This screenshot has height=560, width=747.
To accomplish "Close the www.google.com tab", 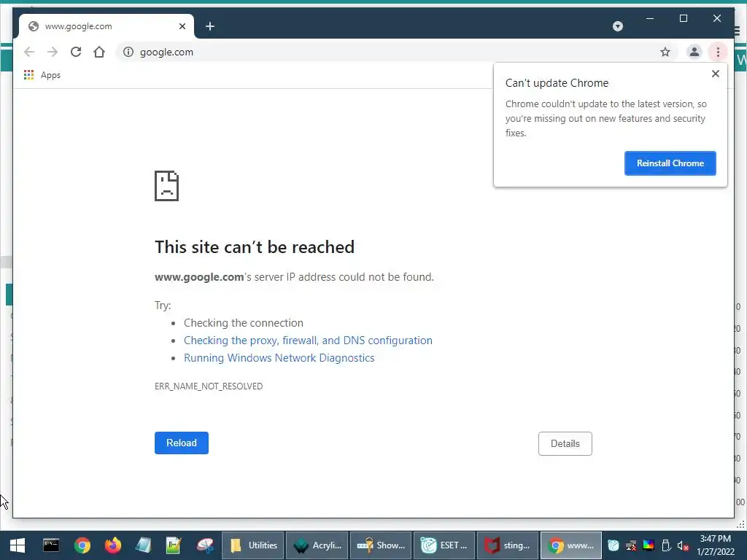I will coord(182,26).
